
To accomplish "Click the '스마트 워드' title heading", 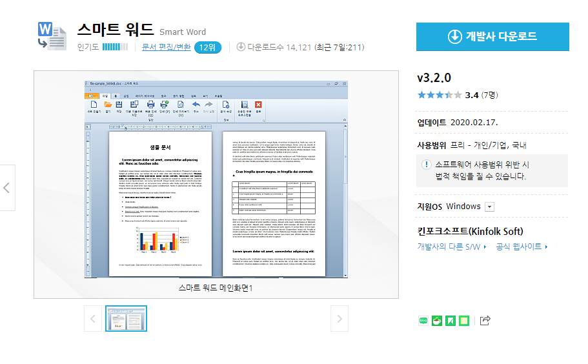I will (116, 30).
